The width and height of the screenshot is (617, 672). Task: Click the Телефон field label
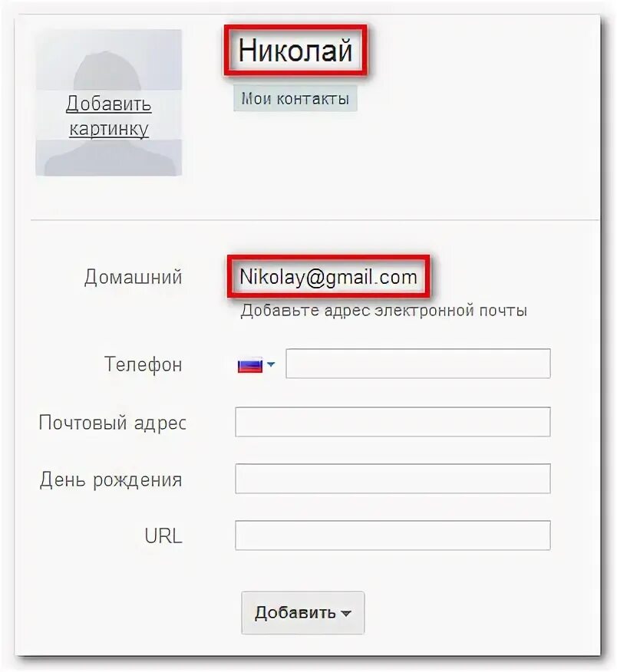[144, 364]
